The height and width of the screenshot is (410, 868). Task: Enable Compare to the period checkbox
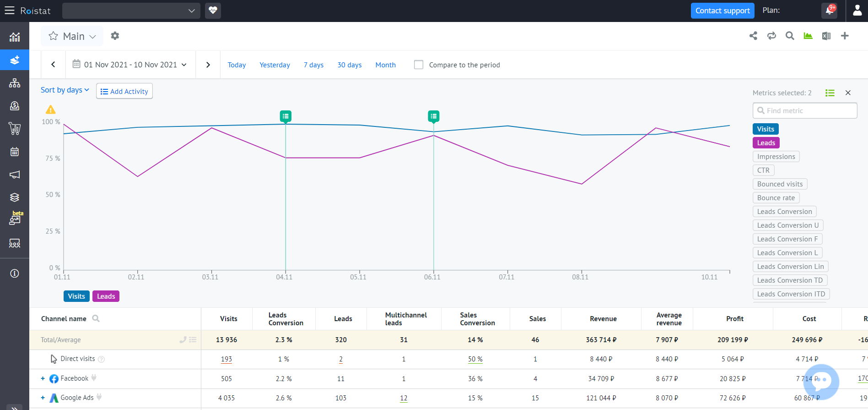(x=419, y=65)
